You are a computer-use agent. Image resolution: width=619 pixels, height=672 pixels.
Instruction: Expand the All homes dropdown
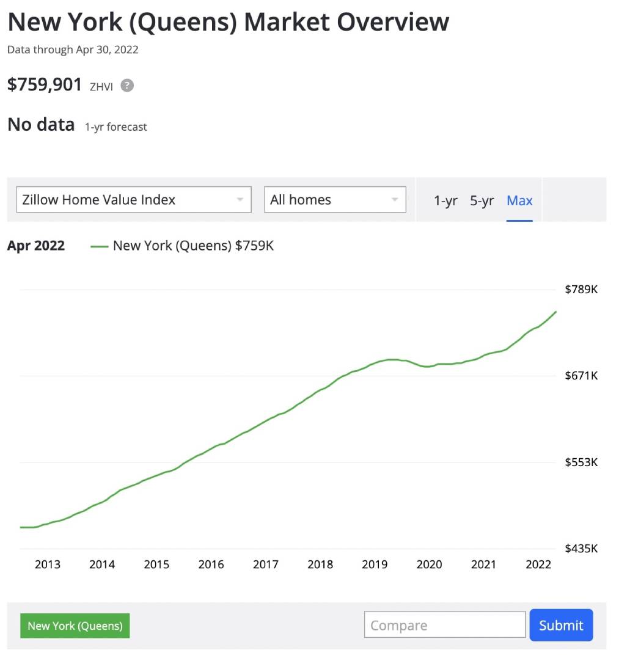335,200
